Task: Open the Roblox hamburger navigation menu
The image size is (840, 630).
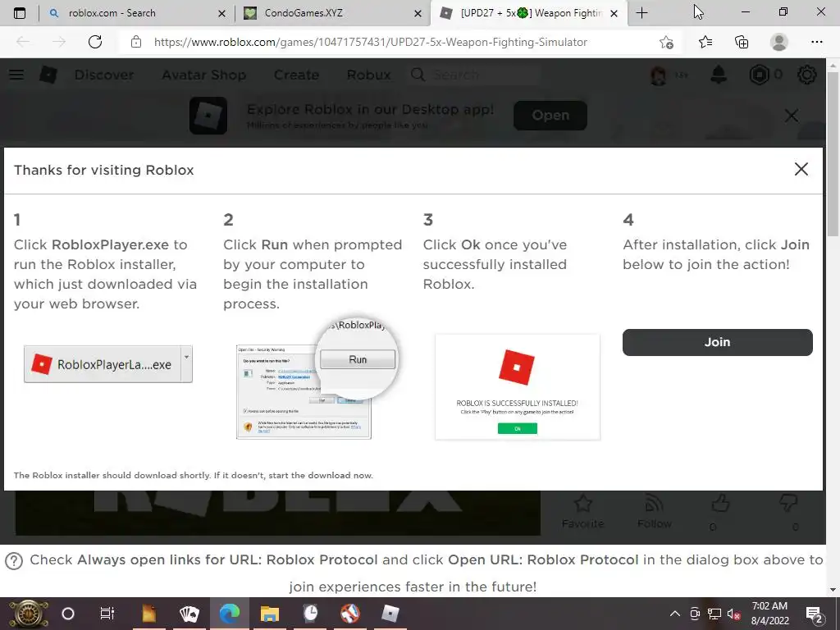Action: tap(16, 75)
